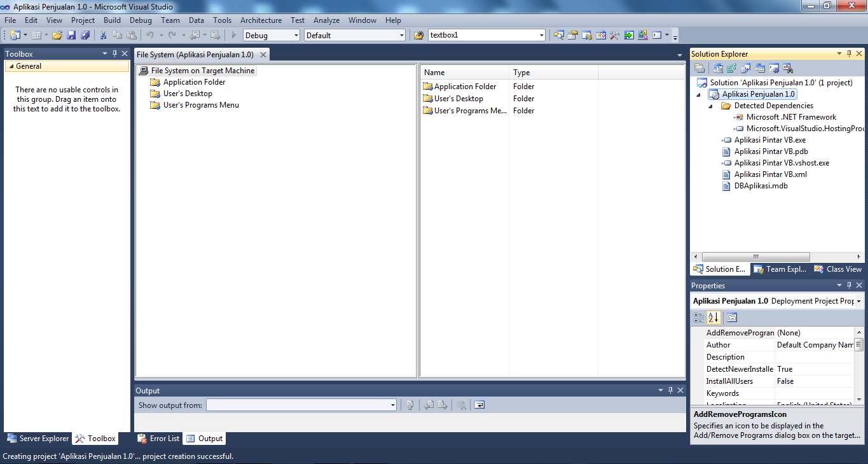Open the Analyze menu
Screen dimensions: 868x464
(x=326, y=20)
